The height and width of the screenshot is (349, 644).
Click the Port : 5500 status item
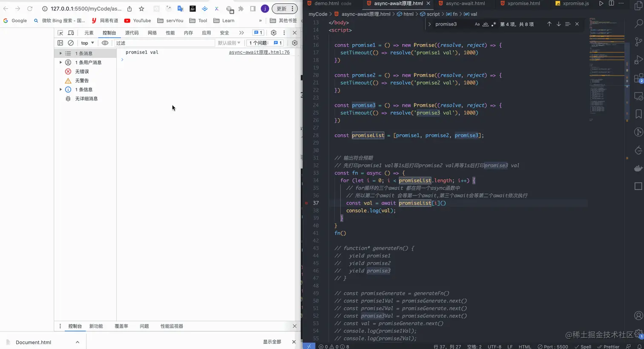coord(552,346)
